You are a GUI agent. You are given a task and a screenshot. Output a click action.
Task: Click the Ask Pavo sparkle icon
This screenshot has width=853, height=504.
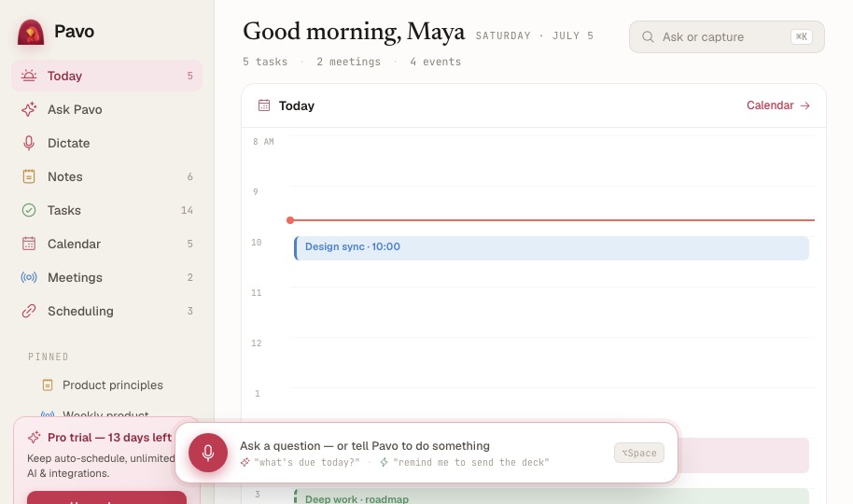pos(29,109)
